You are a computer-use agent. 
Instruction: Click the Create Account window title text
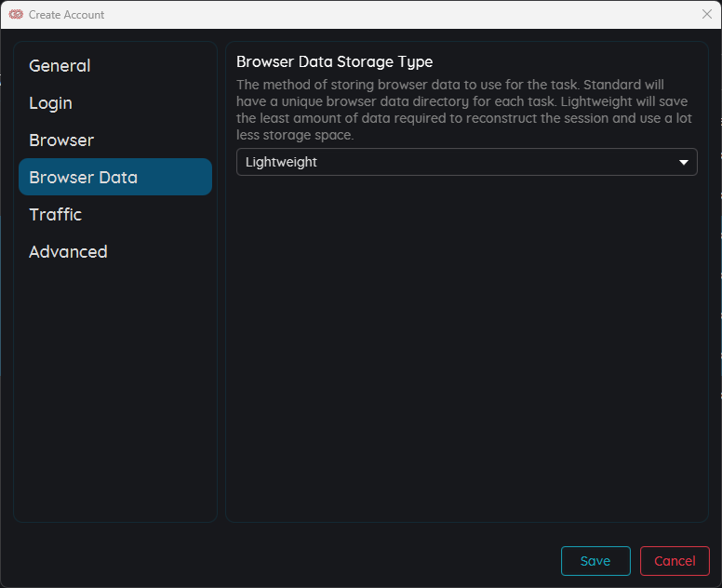click(x=66, y=15)
